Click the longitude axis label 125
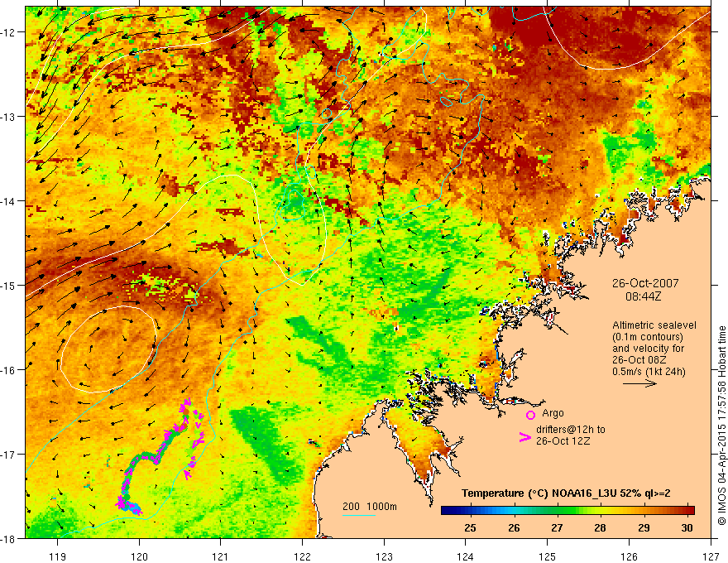Image resolution: width=728 pixels, height=563 pixels. point(548,556)
